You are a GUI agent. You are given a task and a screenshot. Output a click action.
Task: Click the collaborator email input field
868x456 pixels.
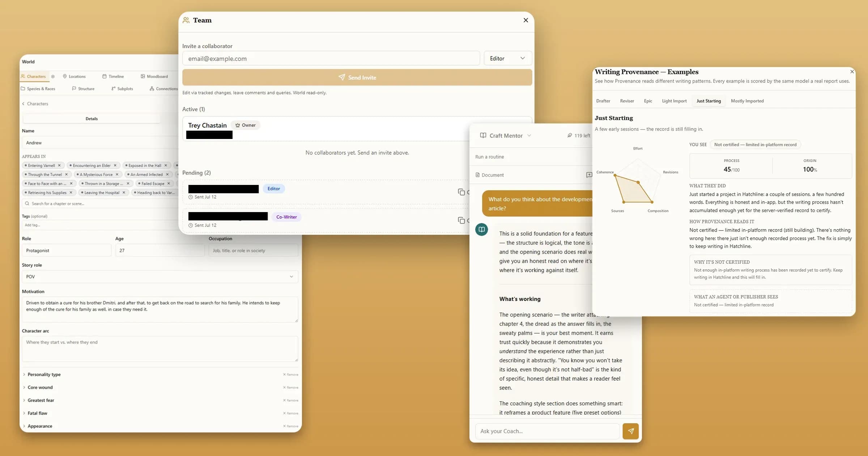(331, 58)
